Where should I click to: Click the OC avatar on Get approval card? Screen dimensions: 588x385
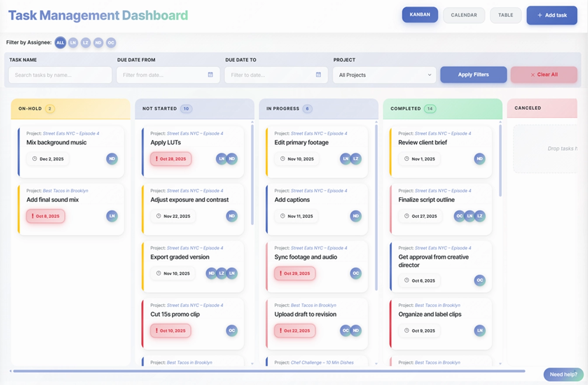point(480,280)
